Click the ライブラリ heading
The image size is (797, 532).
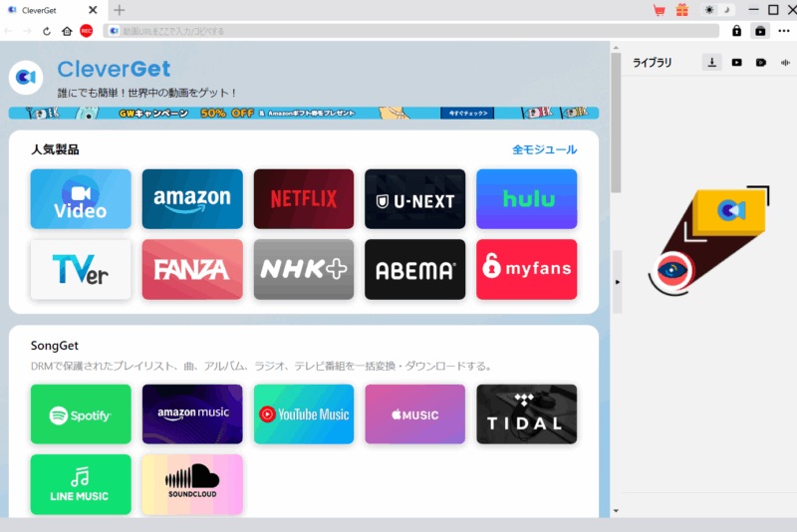(653, 63)
